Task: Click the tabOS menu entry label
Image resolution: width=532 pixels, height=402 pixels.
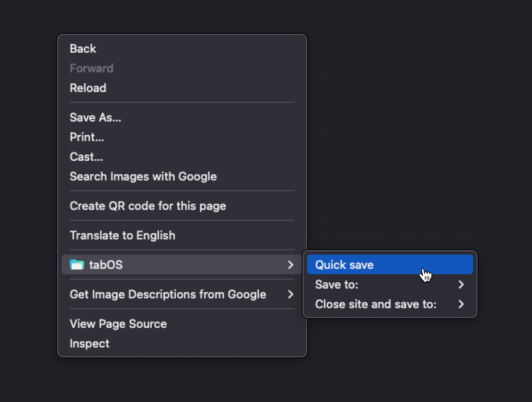Action: point(106,265)
